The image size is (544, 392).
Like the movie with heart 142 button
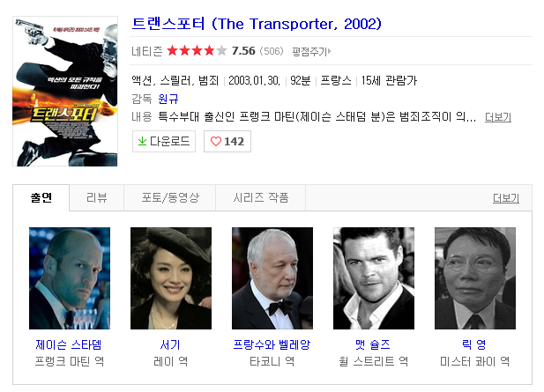pyautogui.click(x=227, y=142)
